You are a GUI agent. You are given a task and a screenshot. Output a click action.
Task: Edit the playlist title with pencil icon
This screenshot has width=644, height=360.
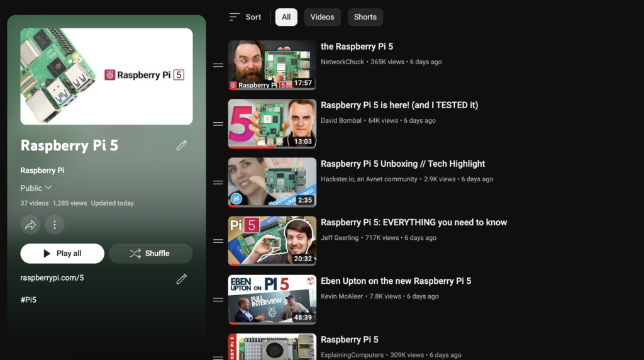click(182, 145)
